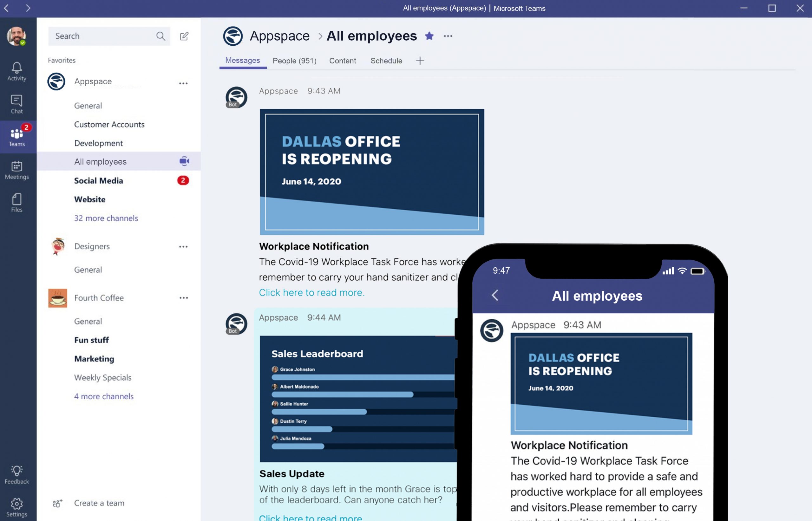The height and width of the screenshot is (521, 812).
Task: Select the Customer Accounts channel
Action: point(109,124)
